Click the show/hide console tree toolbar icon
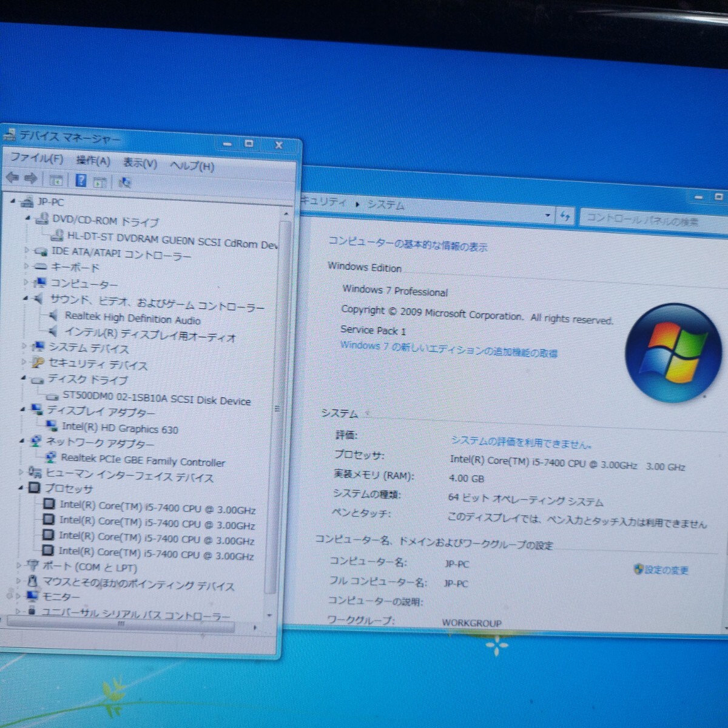This screenshot has height=728, width=728. point(56,180)
